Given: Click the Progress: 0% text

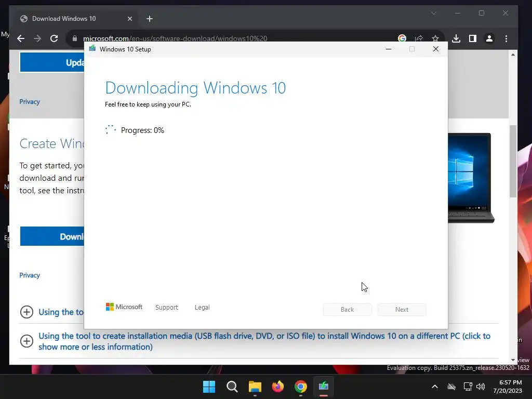Looking at the screenshot, I should coord(142,130).
